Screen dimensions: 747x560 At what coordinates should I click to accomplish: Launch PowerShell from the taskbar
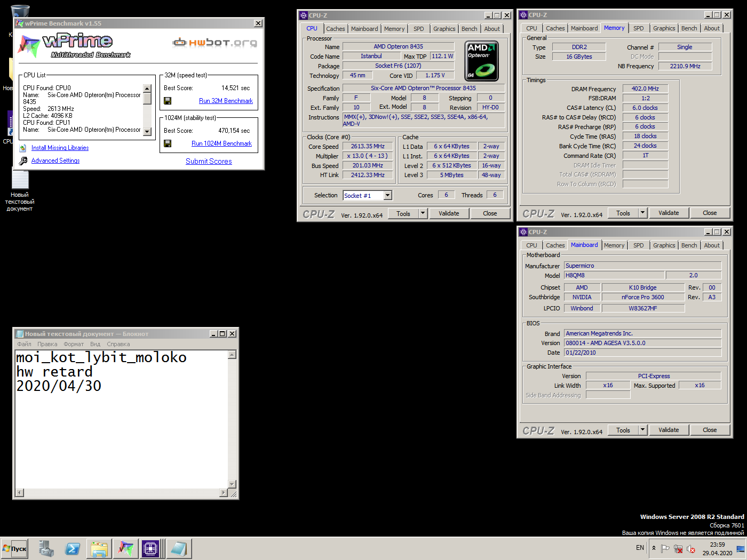coord(73,549)
